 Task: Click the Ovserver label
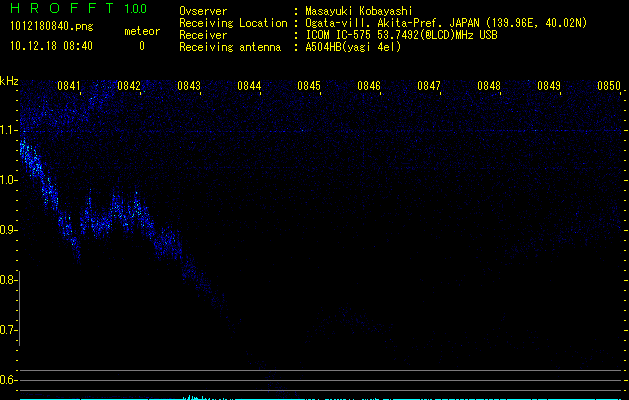click(x=203, y=11)
